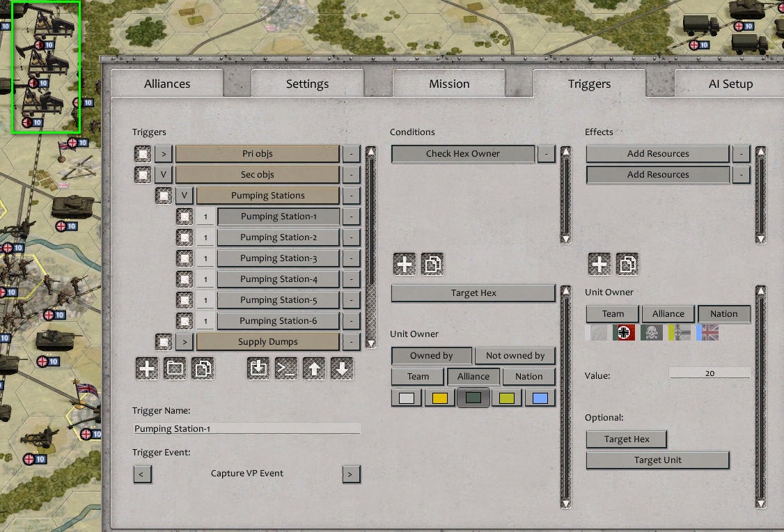Switch to the Alliances tab
This screenshot has height=532, width=784.
(167, 84)
